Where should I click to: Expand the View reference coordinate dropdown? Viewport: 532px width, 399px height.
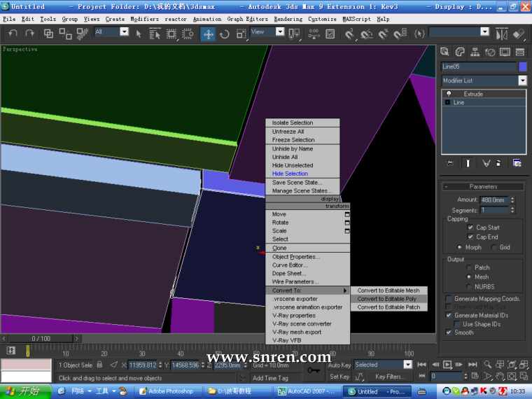[281, 31]
